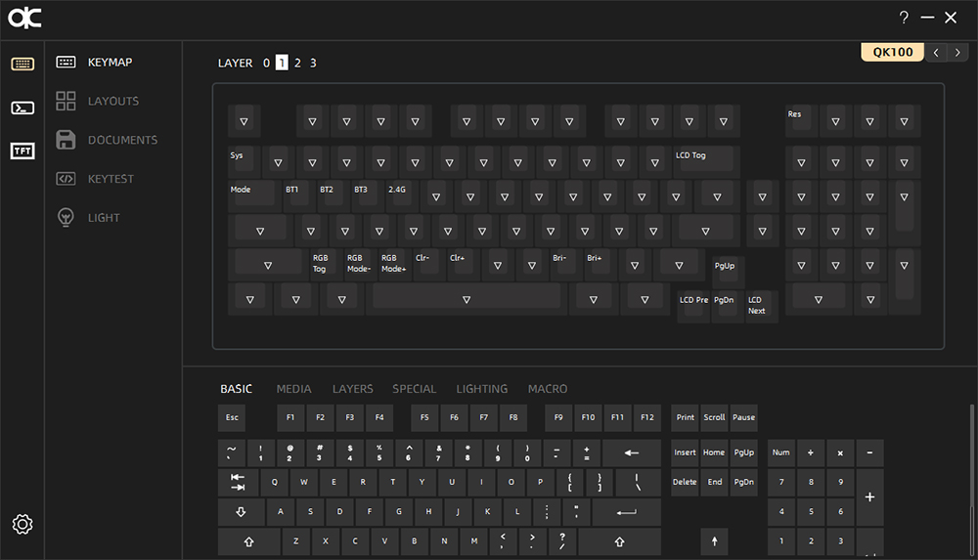Viewport: 978px width, 560px height.
Task: Select the PgUp key on upper keymap
Action: tap(728, 272)
